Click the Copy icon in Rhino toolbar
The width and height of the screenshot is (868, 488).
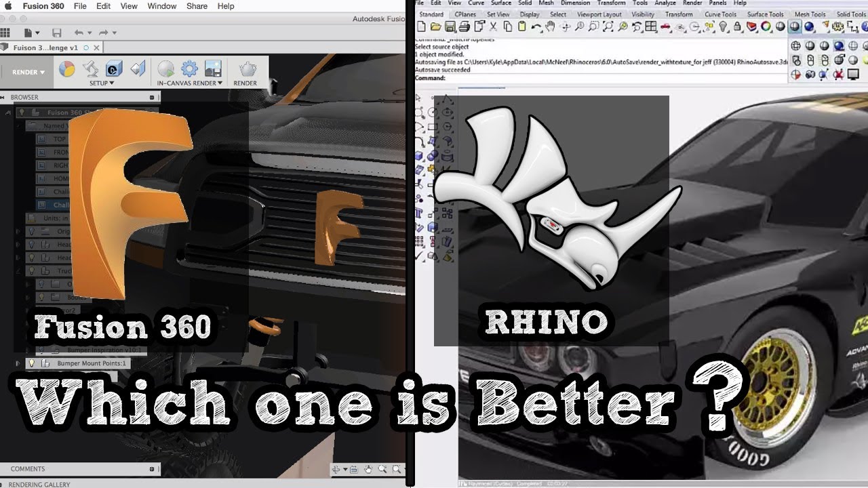pos(507,26)
